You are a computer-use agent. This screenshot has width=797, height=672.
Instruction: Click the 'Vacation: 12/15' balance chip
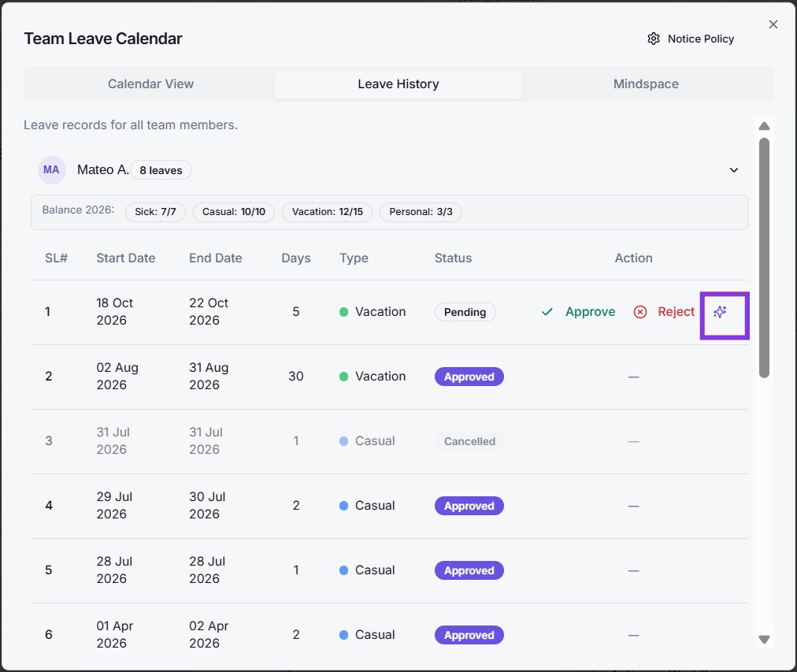pyautogui.click(x=328, y=212)
